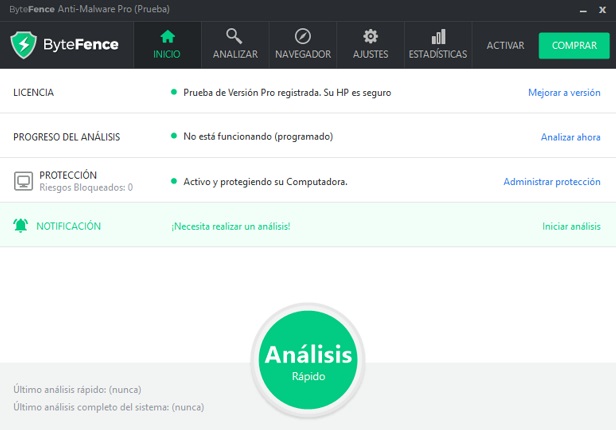
Task: Click the green COMPRAR button
Action: [574, 46]
